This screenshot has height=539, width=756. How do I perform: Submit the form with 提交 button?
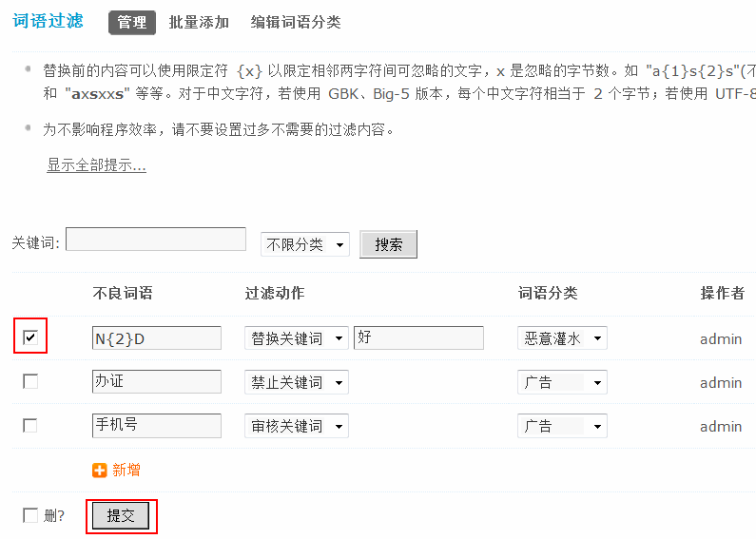(121, 516)
